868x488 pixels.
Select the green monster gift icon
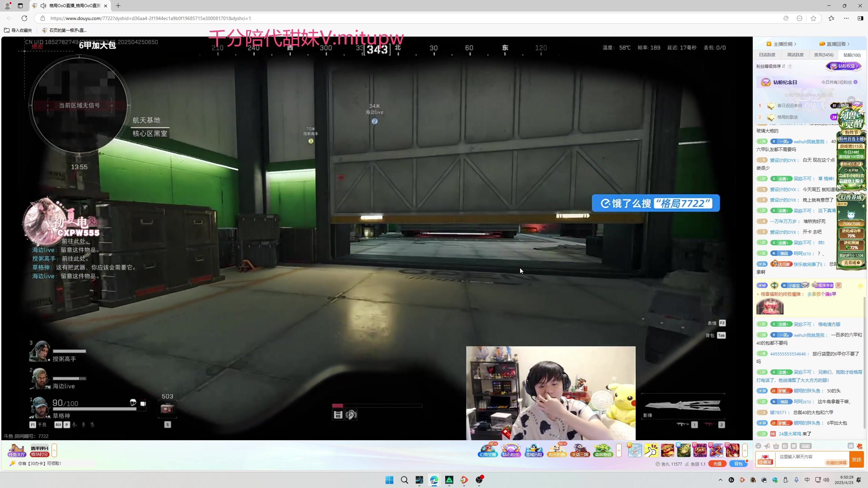click(684, 450)
